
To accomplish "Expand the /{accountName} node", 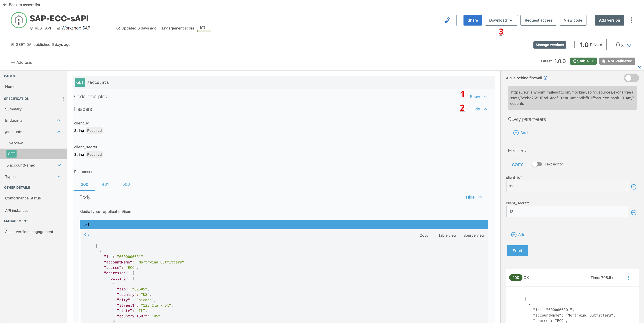I will tap(59, 165).
